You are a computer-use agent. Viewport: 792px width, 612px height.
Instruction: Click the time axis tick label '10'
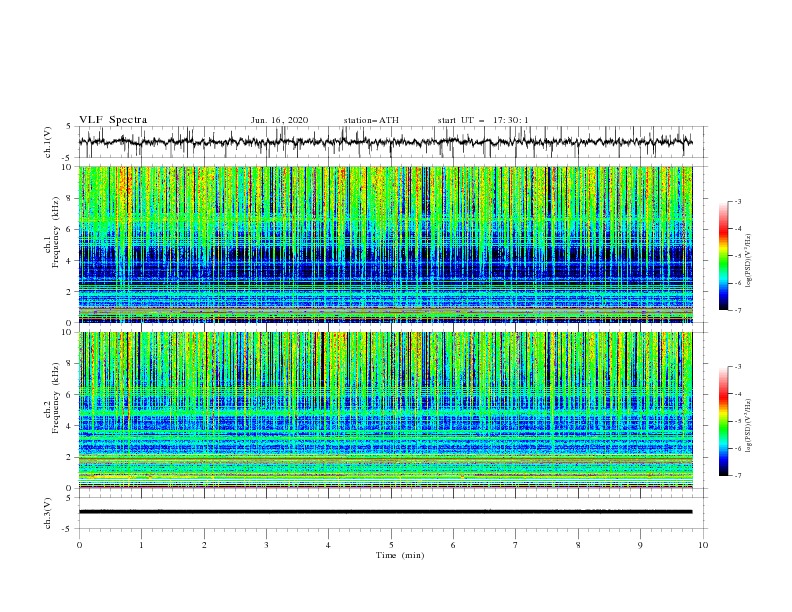[703, 545]
